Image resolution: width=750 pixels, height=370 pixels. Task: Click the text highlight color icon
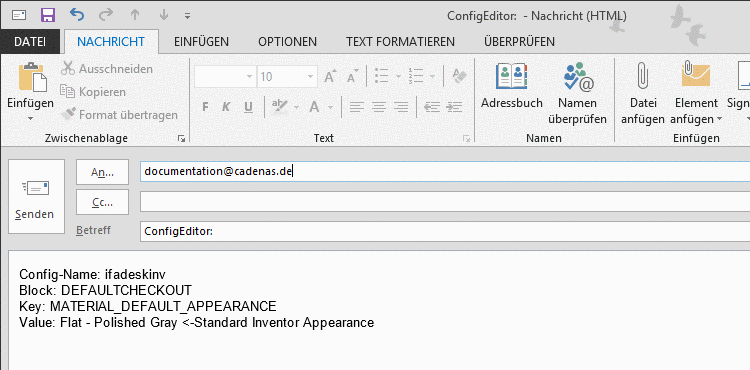point(279,107)
